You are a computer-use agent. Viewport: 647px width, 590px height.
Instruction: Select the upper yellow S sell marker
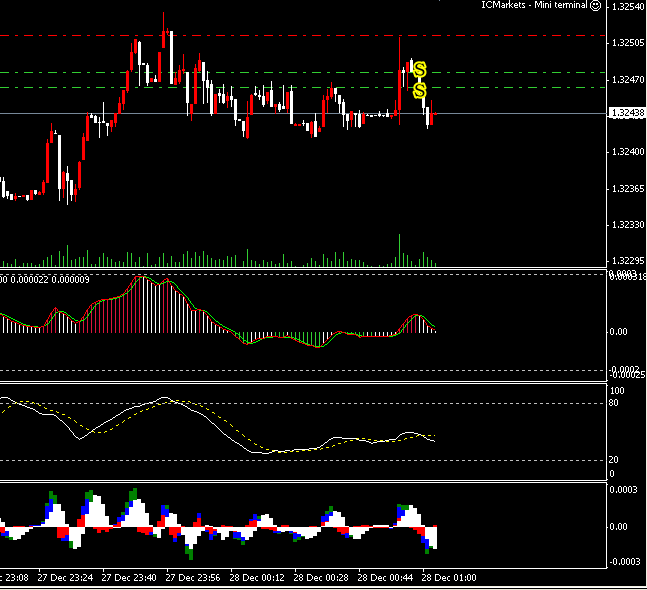click(420, 70)
